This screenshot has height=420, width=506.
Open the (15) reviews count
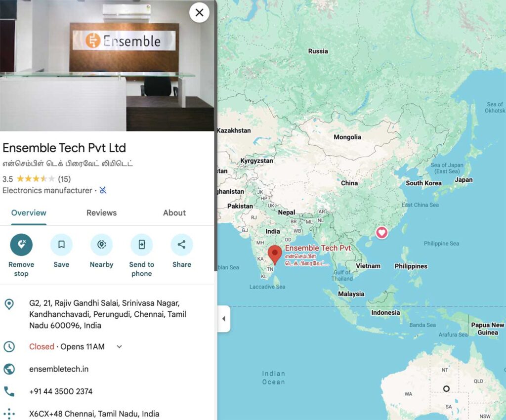pyautogui.click(x=64, y=179)
